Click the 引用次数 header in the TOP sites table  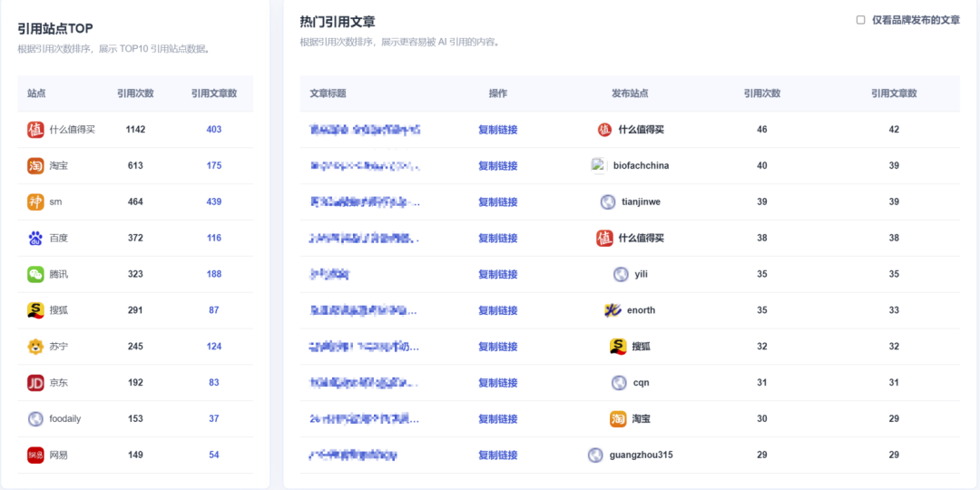(135, 93)
